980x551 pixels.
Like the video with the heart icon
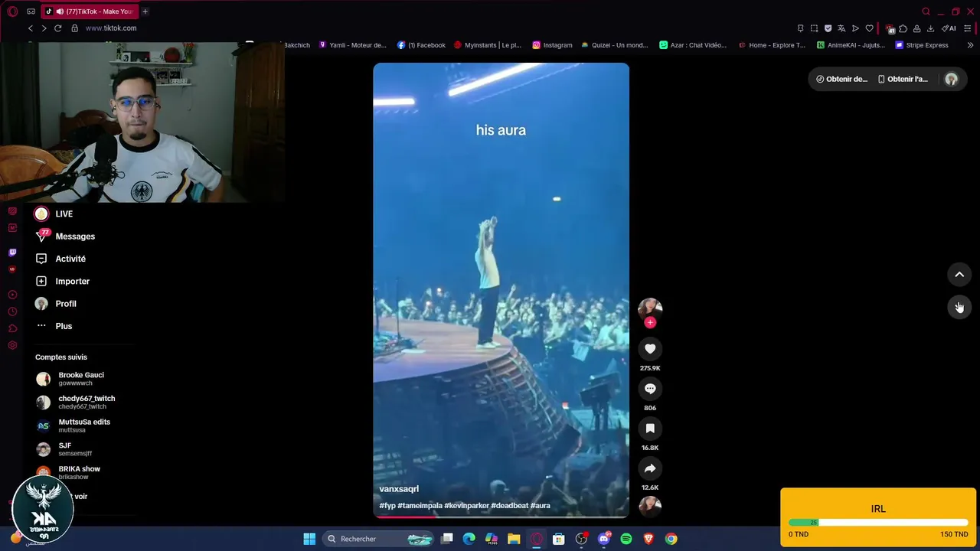pyautogui.click(x=650, y=349)
